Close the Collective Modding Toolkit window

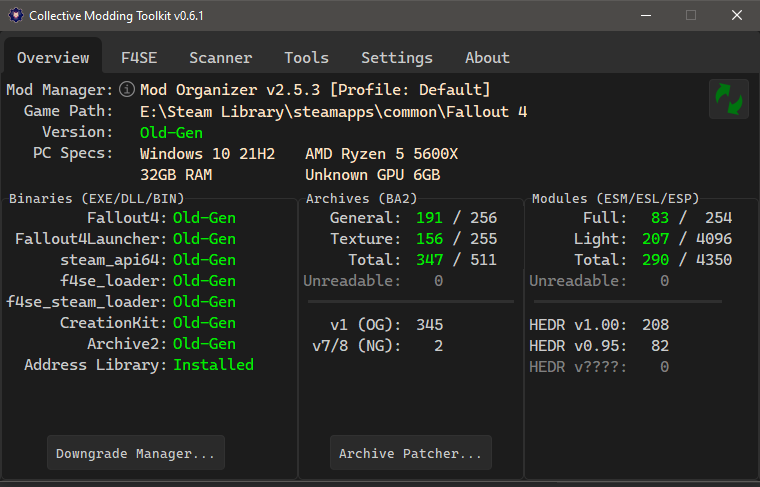[737, 16]
